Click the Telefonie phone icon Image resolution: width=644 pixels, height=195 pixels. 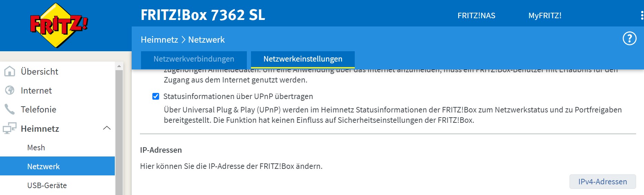(x=10, y=109)
